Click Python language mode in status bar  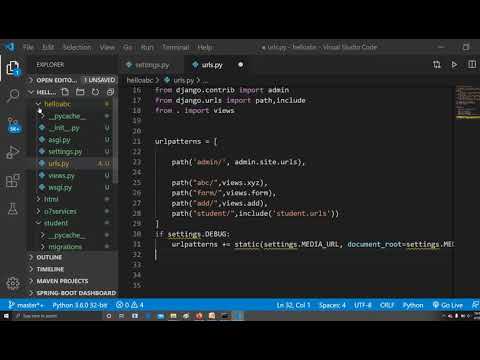pos(413,305)
